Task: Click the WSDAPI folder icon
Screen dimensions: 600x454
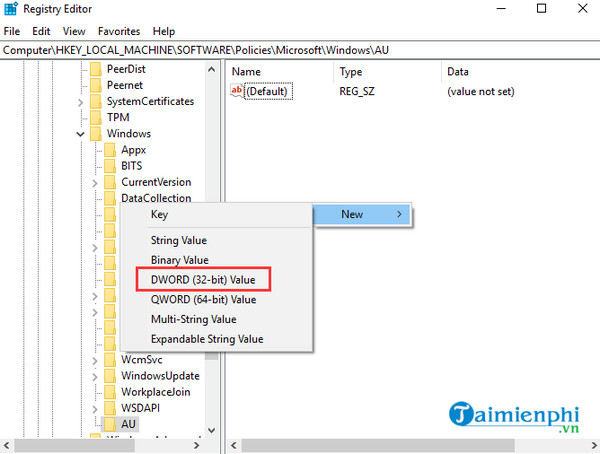Action: pyautogui.click(x=110, y=408)
